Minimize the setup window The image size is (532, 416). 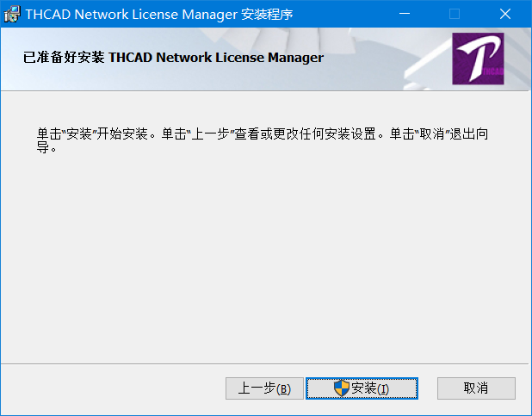405,14
